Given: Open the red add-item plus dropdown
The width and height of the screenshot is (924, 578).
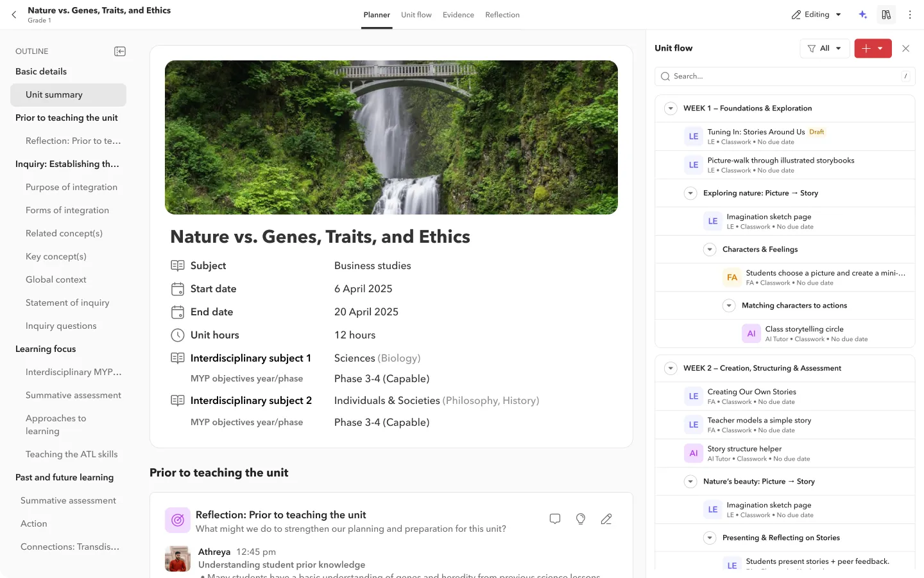Looking at the screenshot, I should 873,48.
